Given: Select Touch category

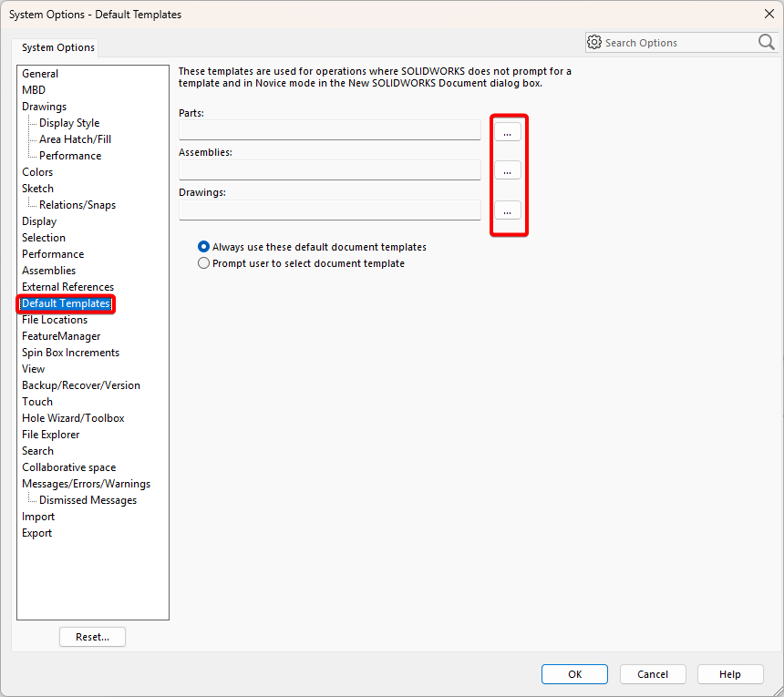Looking at the screenshot, I should (37, 402).
